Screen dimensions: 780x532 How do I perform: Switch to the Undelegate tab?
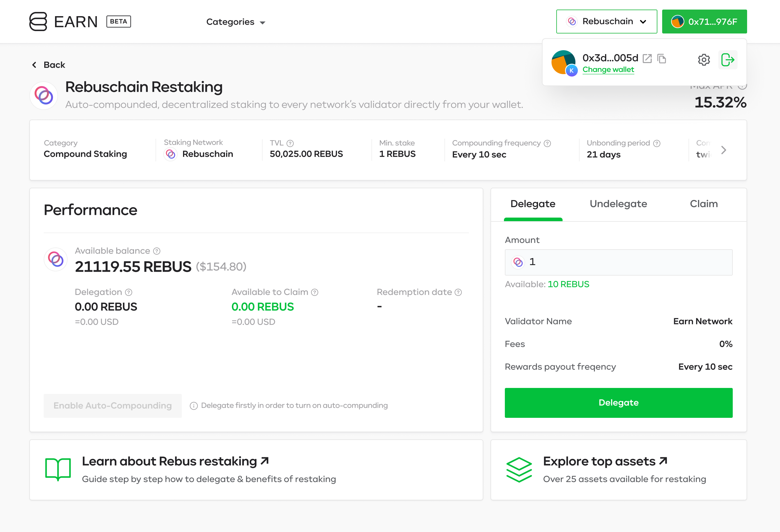(x=618, y=204)
